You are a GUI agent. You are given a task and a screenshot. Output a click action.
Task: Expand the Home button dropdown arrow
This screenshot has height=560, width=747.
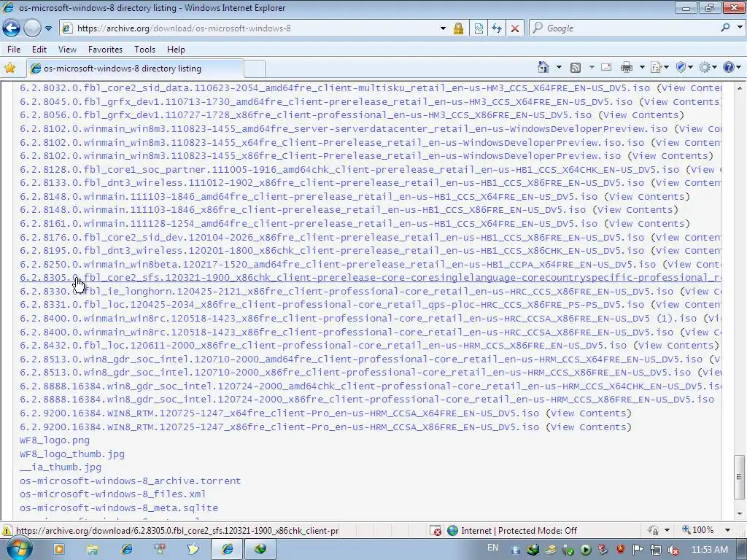(x=559, y=68)
